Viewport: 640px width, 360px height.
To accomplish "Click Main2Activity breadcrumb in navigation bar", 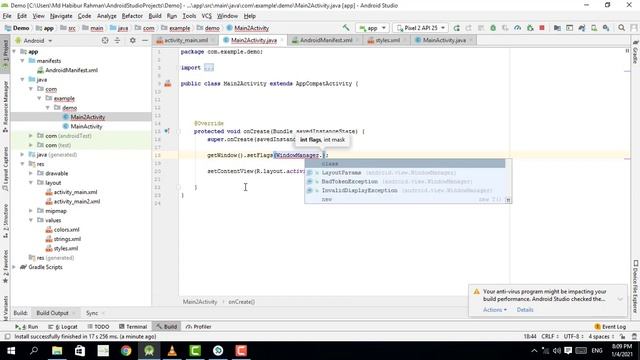I will tap(247, 28).
